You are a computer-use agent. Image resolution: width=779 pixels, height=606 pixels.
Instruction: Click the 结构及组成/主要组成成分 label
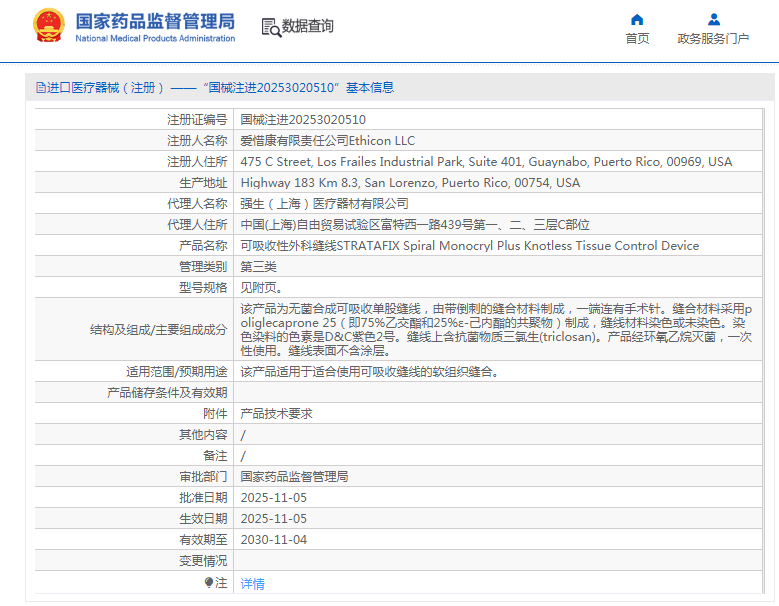[x=158, y=329]
